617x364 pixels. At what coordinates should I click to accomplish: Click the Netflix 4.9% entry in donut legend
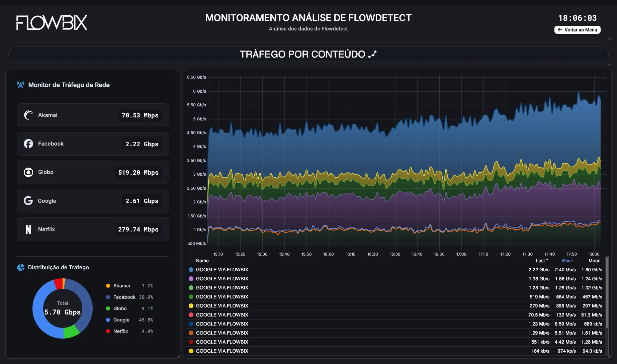129,331
